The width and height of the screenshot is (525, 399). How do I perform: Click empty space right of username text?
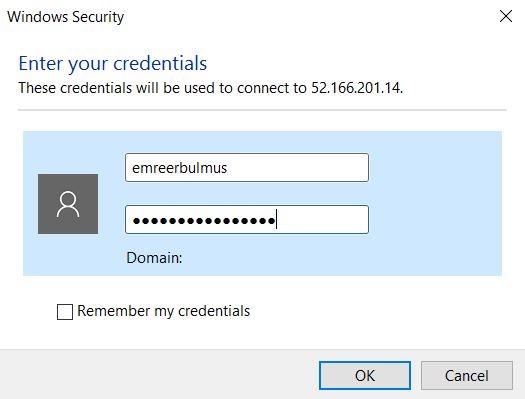pos(297,168)
